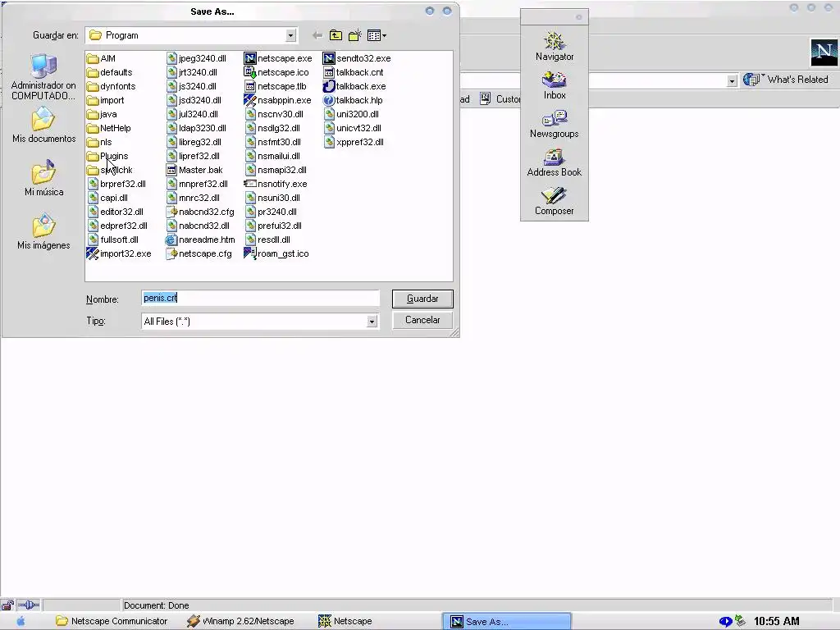The image size is (840, 630).
Task: Go back to previous folder arrow
Action: click(317, 35)
